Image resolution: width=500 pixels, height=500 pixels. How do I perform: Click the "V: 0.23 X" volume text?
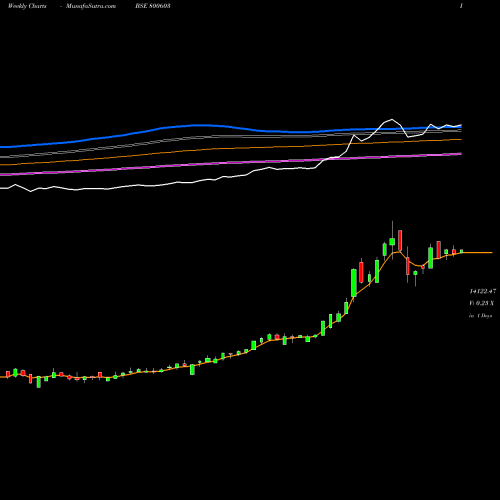tap(482, 303)
